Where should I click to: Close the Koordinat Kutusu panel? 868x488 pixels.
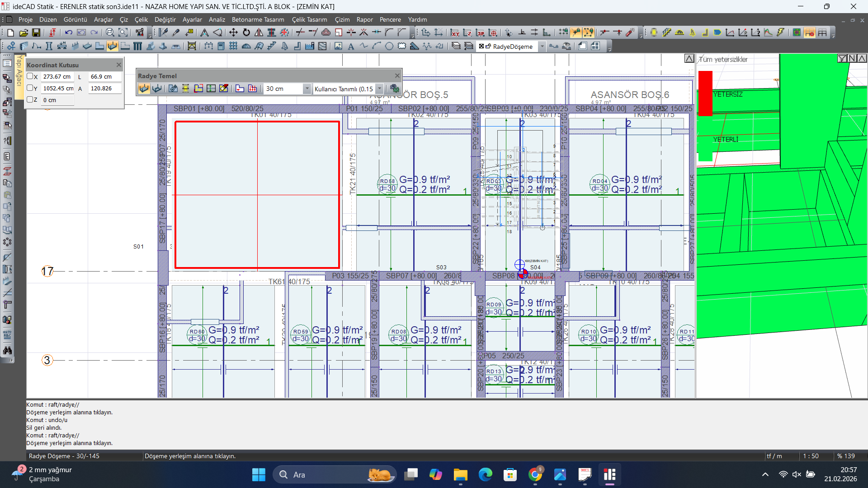click(x=119, y=65)
